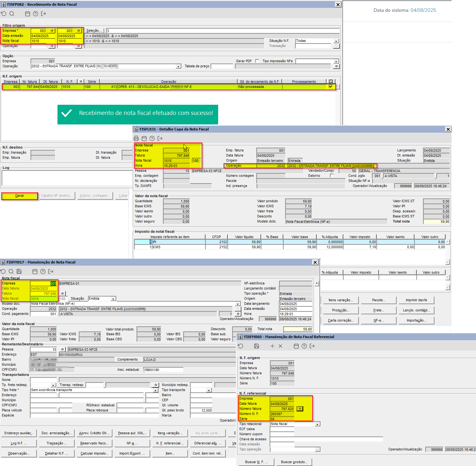Open the Tipo impressão NFe dropdown
The image size is (476, 466).
(336, 61)
